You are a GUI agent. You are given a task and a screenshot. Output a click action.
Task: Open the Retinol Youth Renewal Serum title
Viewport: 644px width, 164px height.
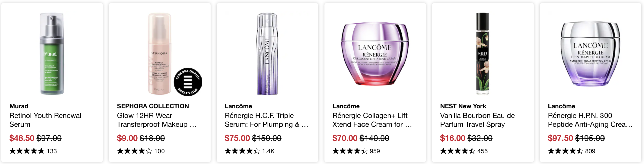point(45,120)
